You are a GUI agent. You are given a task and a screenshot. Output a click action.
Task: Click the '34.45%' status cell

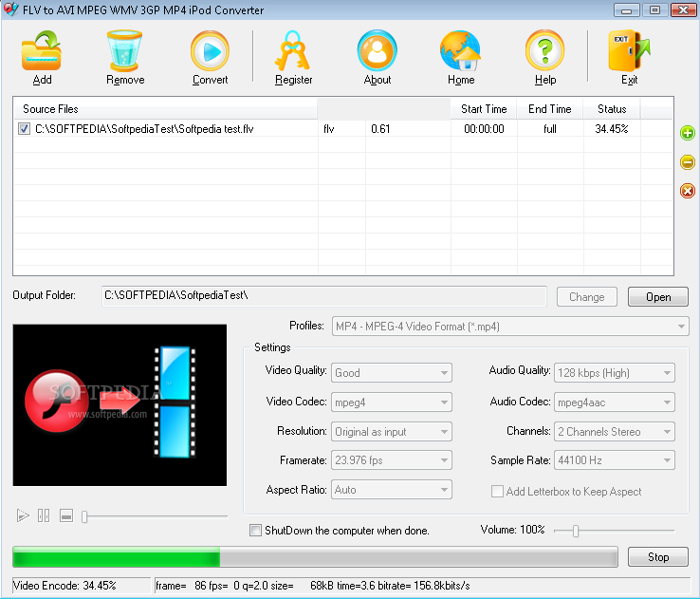coord(612,129)
